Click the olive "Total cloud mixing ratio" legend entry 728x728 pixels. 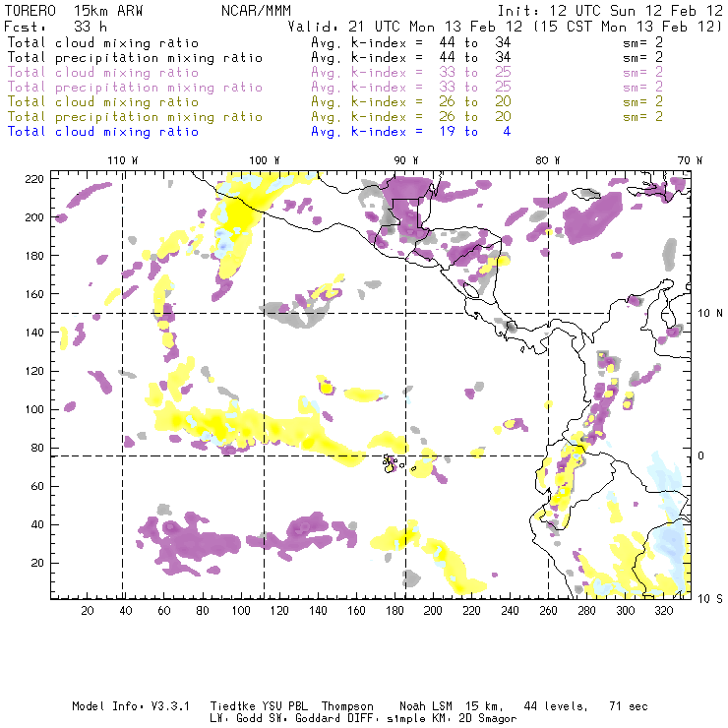103,101
